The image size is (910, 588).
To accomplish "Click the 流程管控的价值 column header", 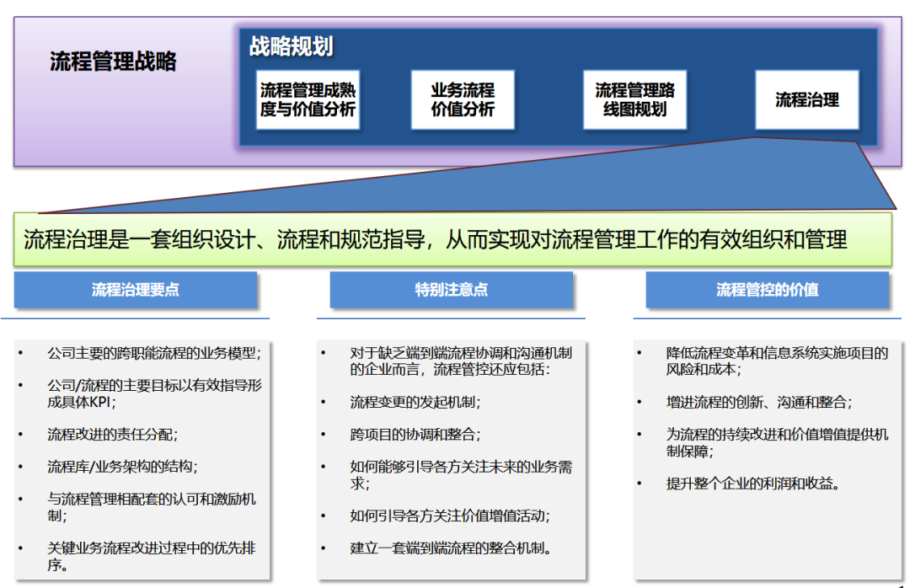I will (767, 290).
